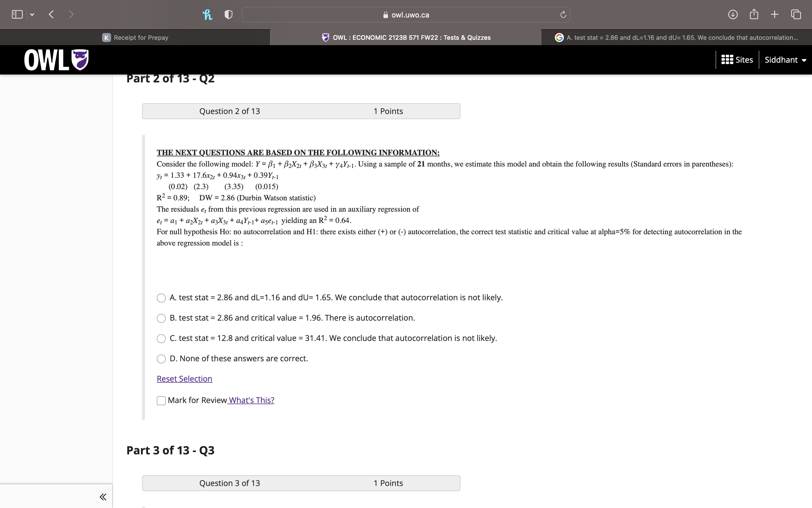The width and height of the screenshot is (812, 508).
Task: Check the Mark for Review checkbox
Action: (161, 400)
